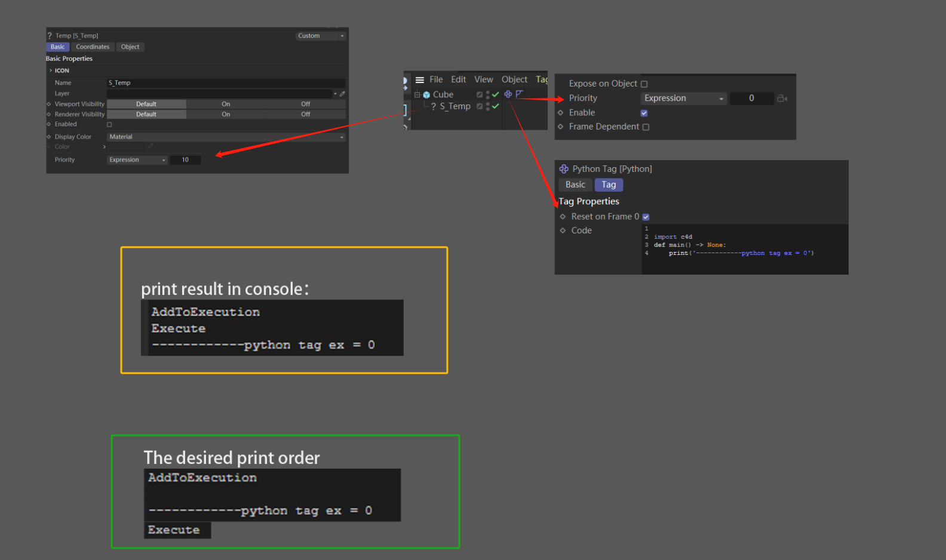Enable the Expose on Object checkbox
This screenshot has width=946, height=560.
[x=644, y=84]
